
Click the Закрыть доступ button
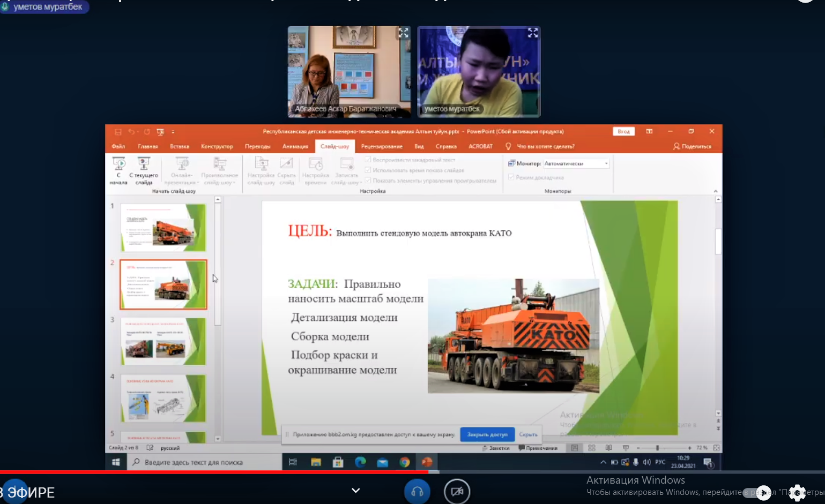pos(487,434)
